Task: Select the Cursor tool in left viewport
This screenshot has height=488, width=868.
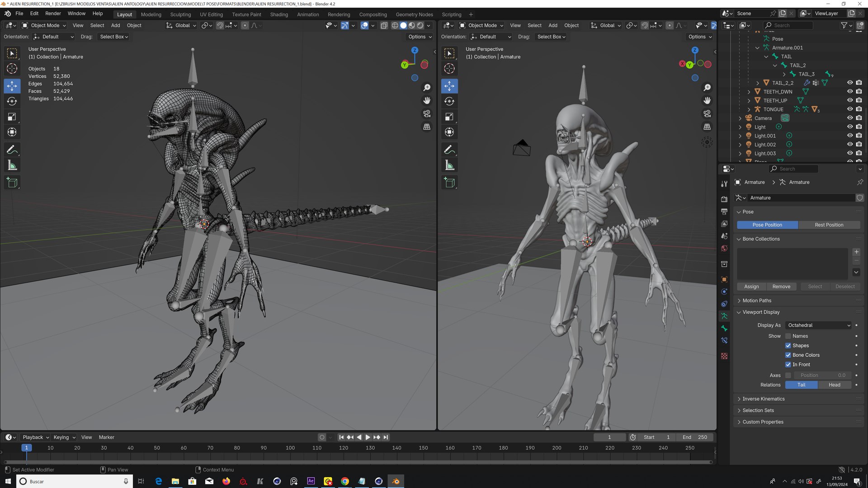Action: (12, 69)
